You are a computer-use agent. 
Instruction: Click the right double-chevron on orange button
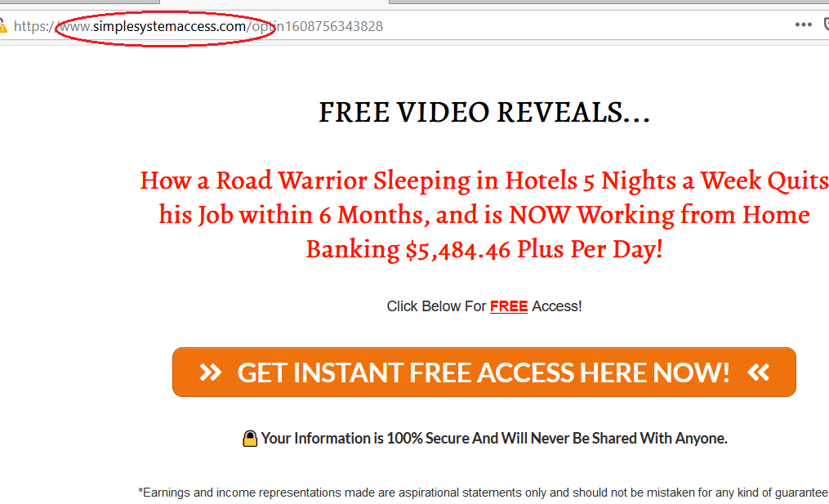pos(758,372)
